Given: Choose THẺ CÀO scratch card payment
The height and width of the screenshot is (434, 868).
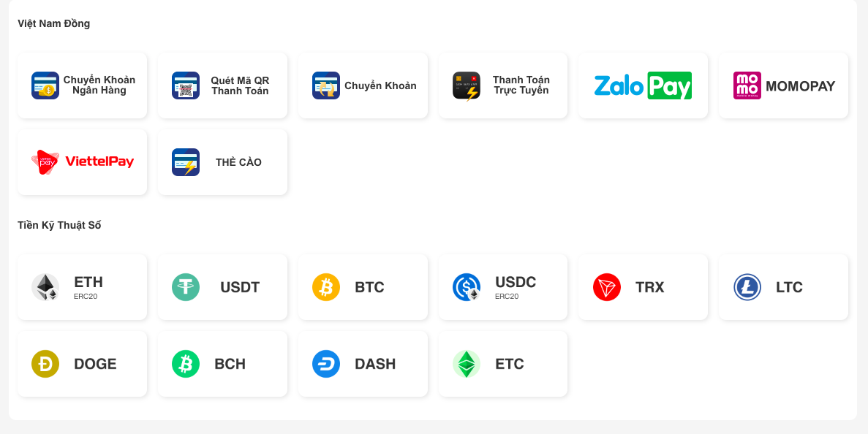Looking at the screenshot, I should [x=223, y=162].
